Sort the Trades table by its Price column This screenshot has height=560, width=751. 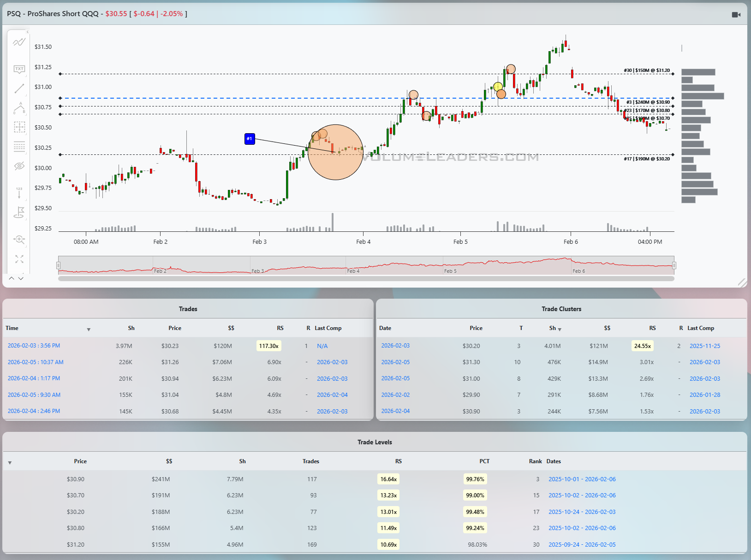(x=175, y=328)
